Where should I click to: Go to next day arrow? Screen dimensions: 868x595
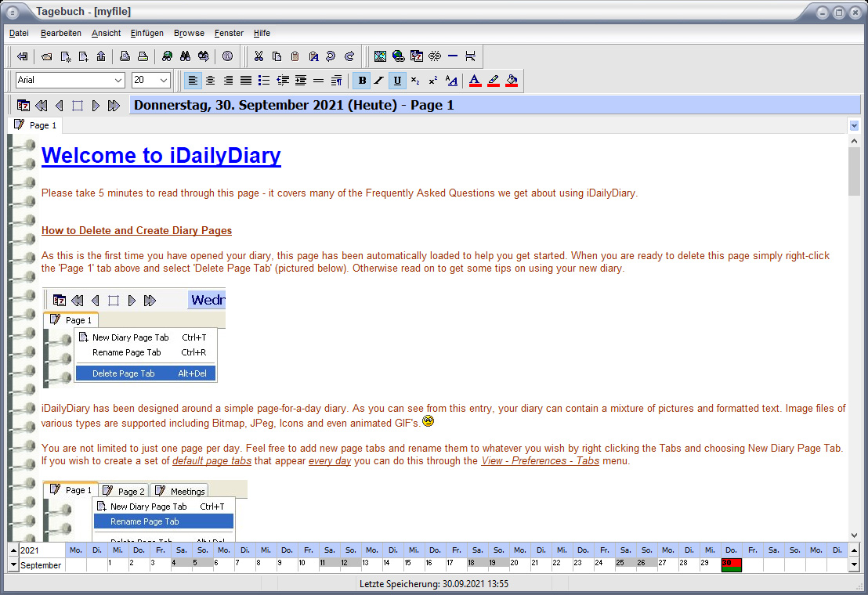point(96,106)
